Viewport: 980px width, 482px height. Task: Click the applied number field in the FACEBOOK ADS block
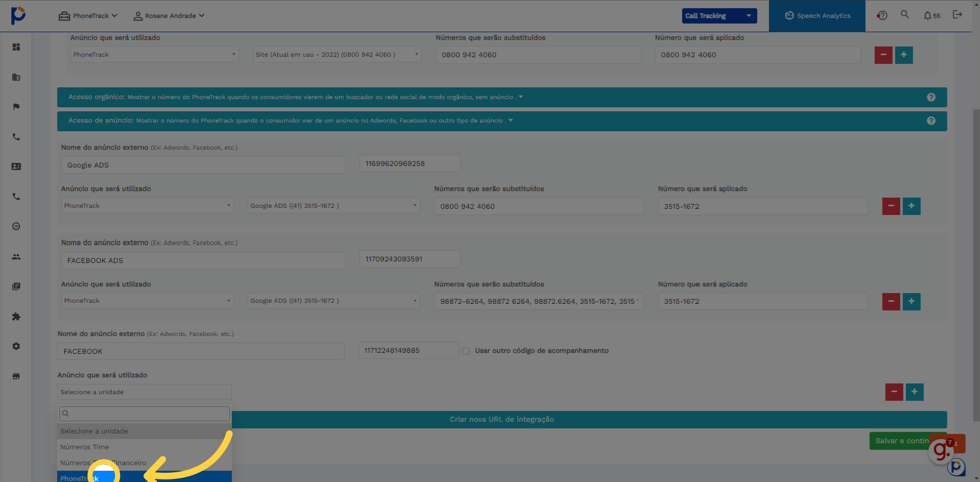pos(763,301)
